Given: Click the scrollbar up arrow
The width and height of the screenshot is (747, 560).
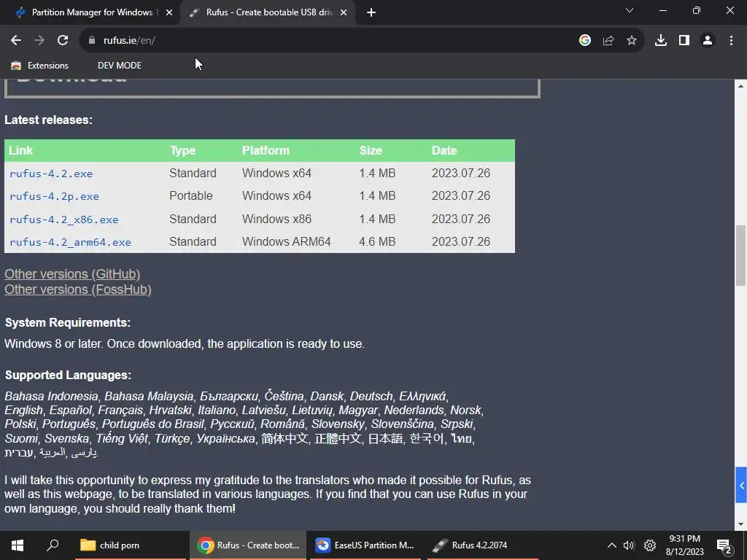Looking at the screenshot, I should coord(740,86).
